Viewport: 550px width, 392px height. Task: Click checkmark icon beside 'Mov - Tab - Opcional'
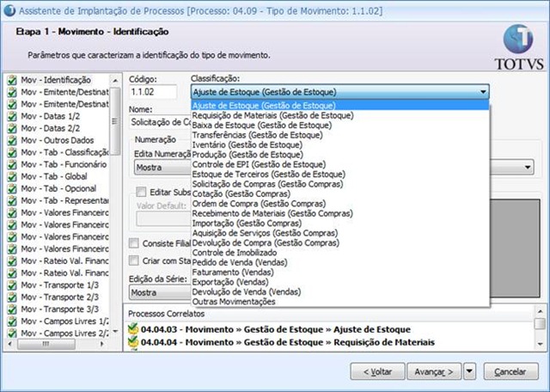(12, 188)
